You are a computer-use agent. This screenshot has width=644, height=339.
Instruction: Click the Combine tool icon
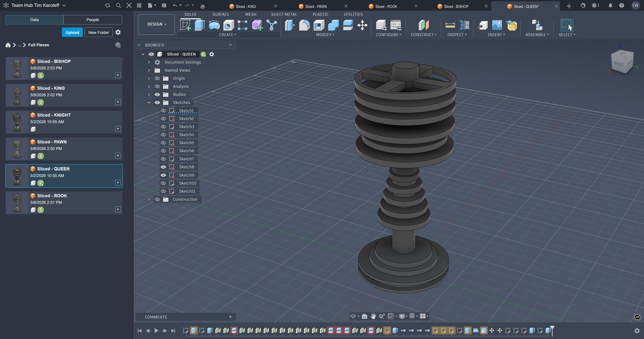333,25
